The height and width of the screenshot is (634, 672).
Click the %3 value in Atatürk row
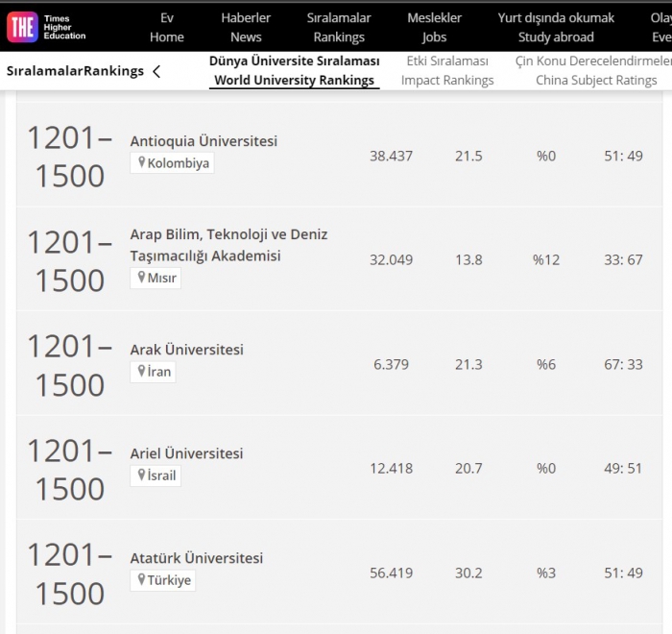pyautogui.click(x=546, y=573)
